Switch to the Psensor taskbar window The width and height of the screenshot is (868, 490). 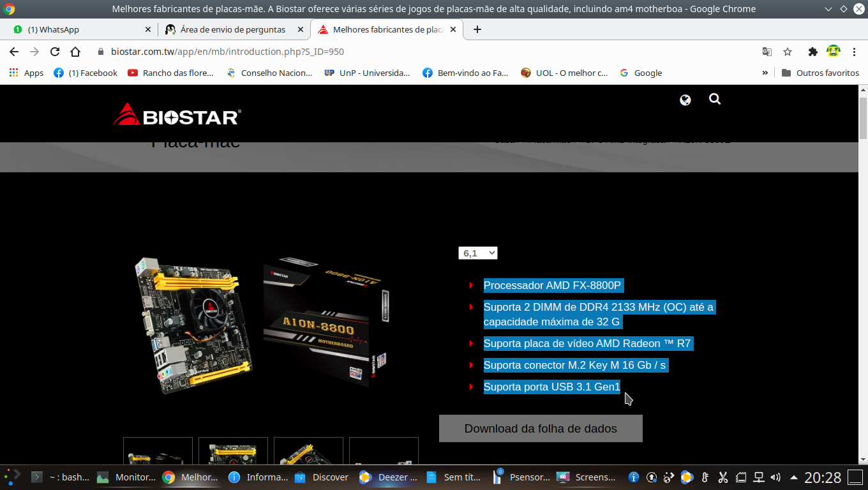pyautogui.click(x=521, y=477)
